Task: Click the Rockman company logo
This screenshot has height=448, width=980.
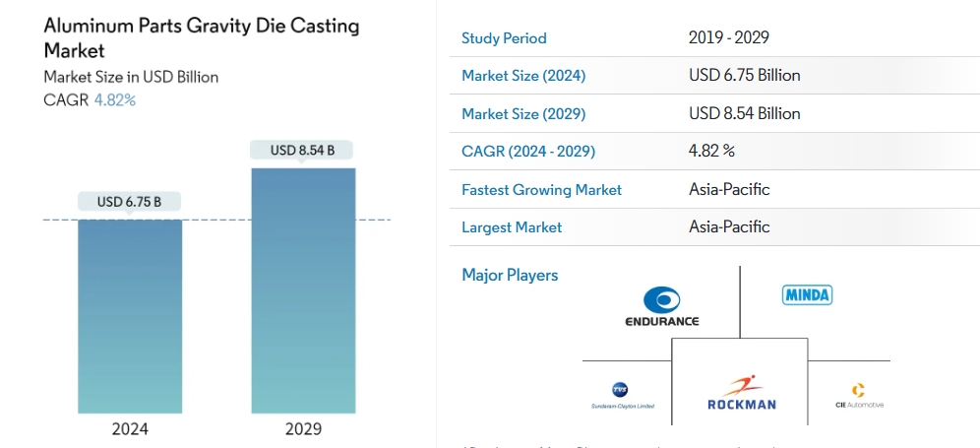Action: (x=741, y=393)
